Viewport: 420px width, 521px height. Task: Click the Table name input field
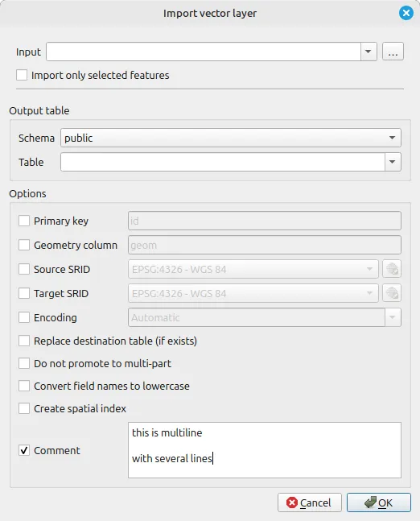coord(223,162)
